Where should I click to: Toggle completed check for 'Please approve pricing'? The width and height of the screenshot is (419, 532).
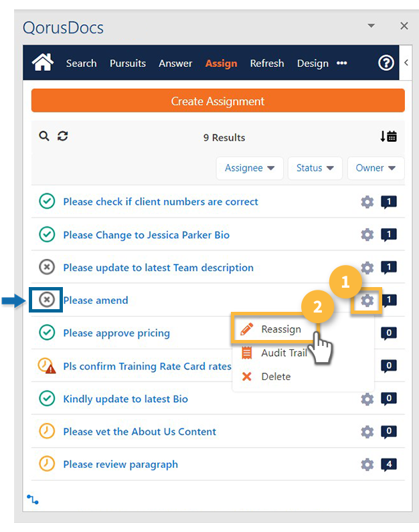[46, 333]
